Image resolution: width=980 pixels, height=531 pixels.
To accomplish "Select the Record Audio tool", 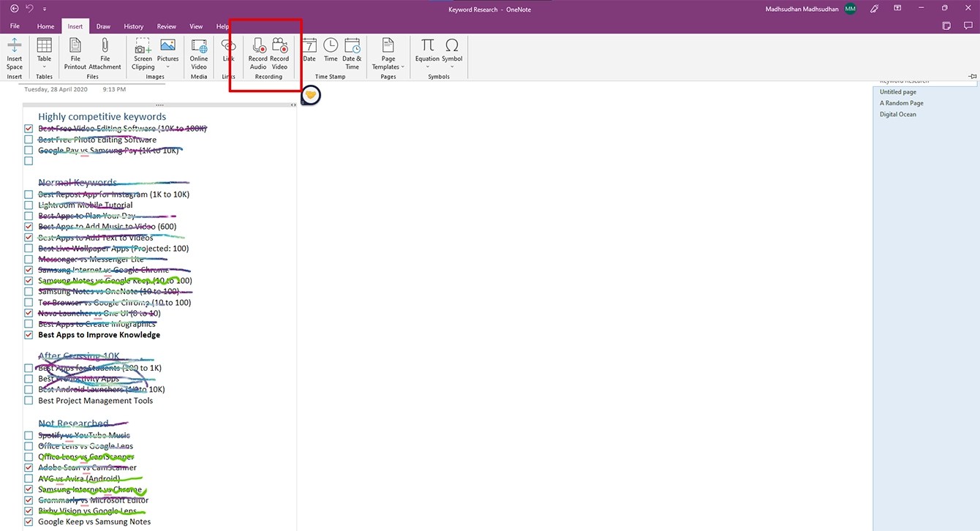I will [257, 53].
